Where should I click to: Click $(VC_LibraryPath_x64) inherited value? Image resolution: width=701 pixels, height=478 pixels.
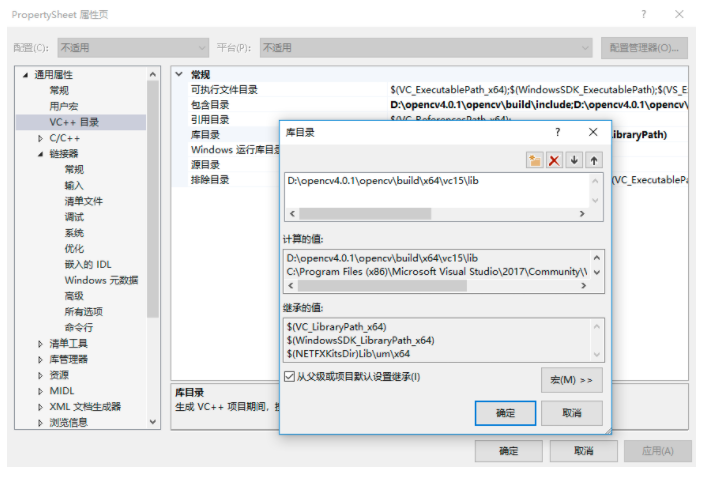pos(336,327)
